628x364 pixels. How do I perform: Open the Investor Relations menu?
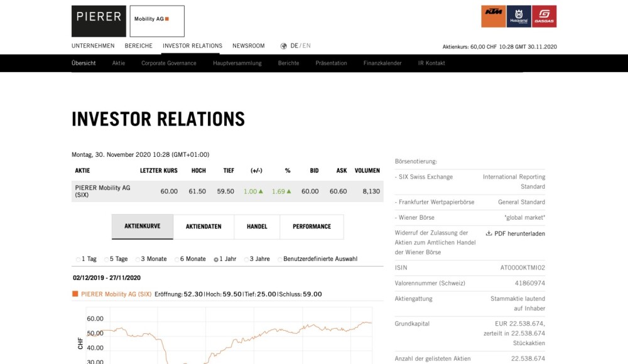[x=192, y=46]
